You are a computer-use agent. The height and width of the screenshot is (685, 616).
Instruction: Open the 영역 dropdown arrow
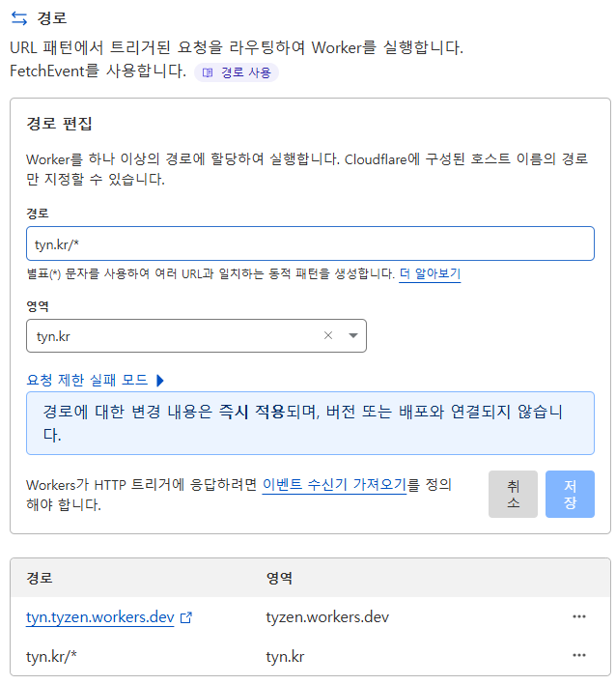pos(353,335)
